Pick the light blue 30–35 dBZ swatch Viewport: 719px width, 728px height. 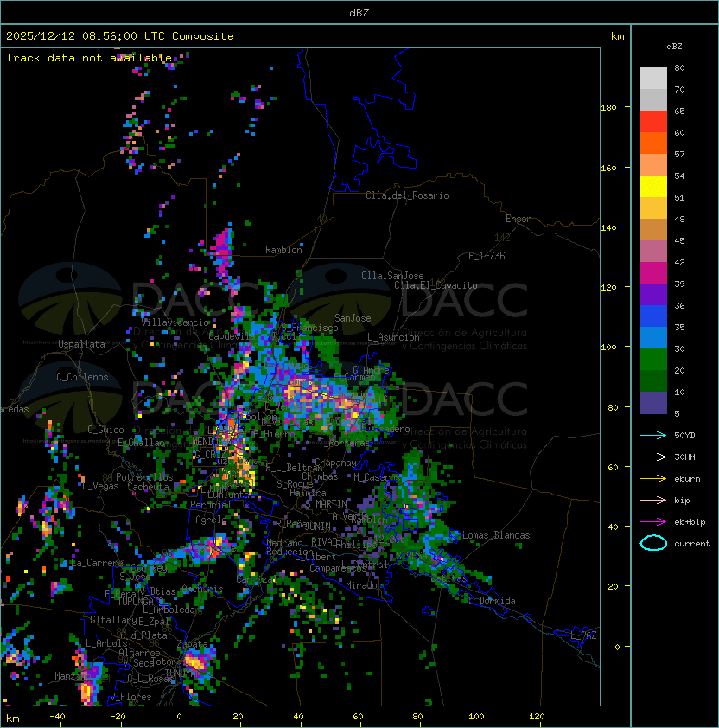point(653,338)
